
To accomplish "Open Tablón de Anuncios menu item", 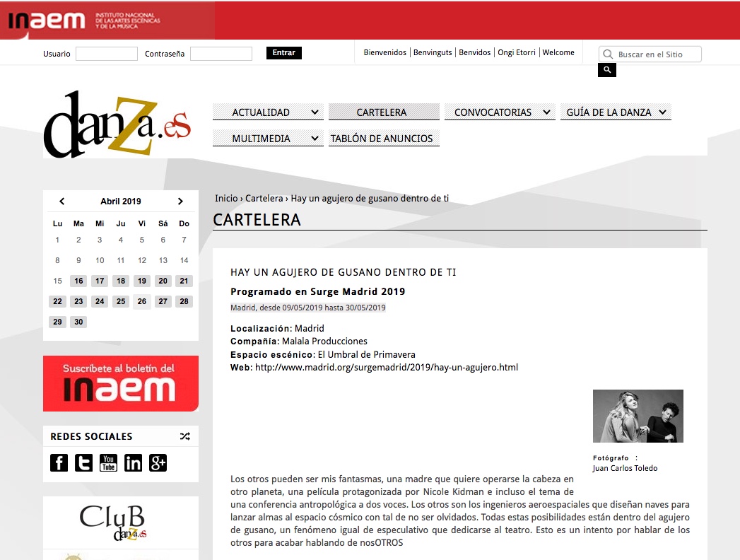I will click(382, 139).
